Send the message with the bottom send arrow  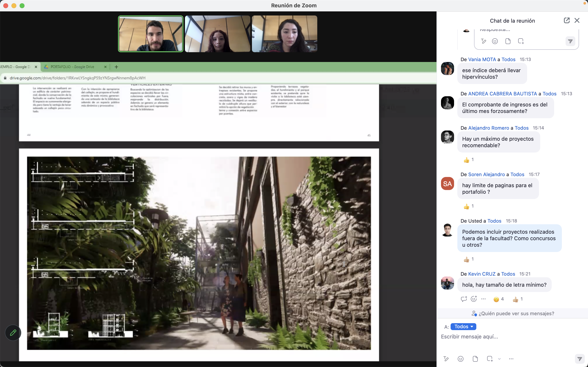click(579, 359)
